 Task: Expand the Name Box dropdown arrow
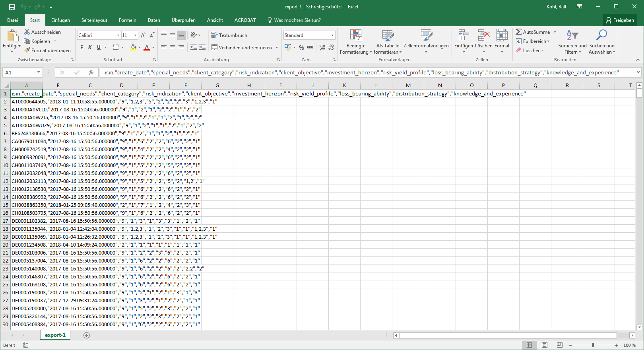(x=39, y=72)
